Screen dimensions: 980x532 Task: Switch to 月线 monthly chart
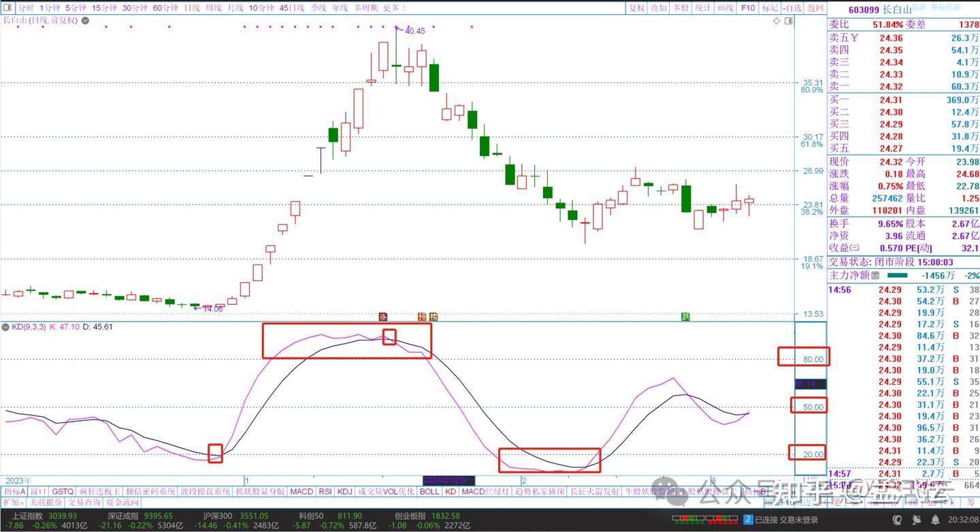(235, 8)
